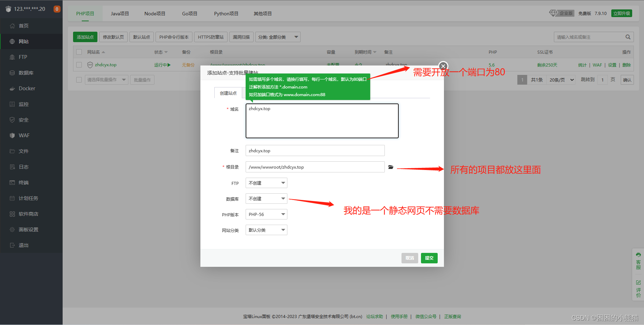Toggle the select-all checkbox in table header

[x=79, y=52]
